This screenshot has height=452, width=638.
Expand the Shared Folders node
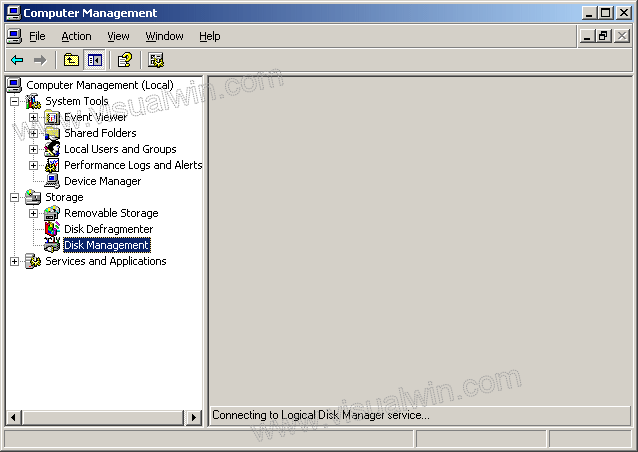[33, 133]
